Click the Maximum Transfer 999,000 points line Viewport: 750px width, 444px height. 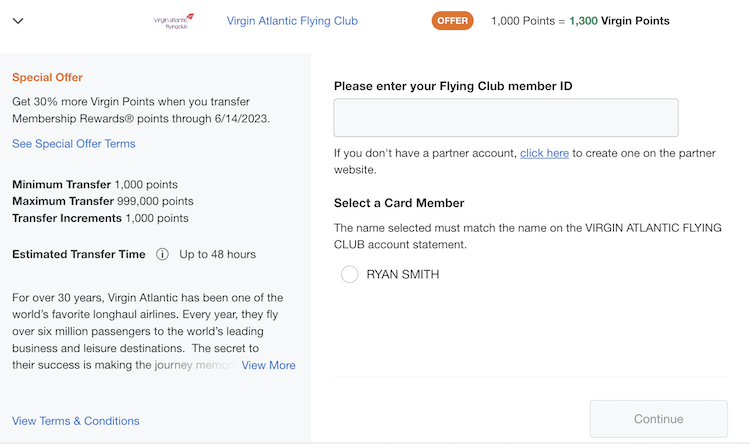103,201
